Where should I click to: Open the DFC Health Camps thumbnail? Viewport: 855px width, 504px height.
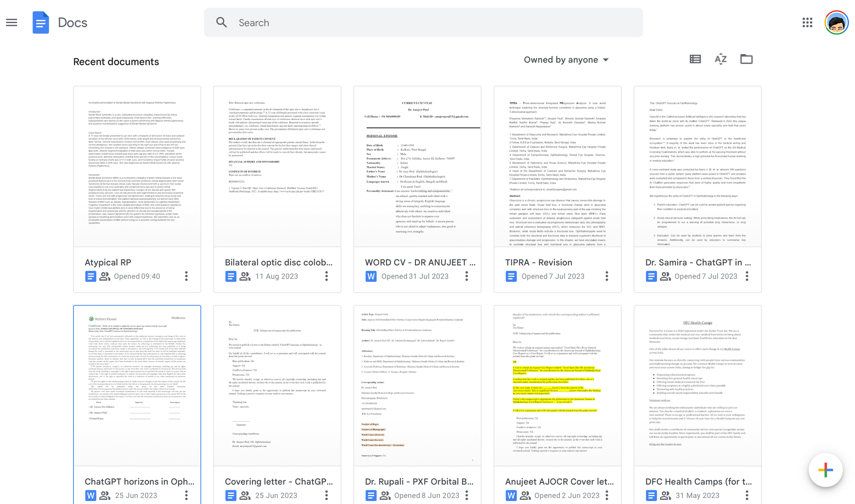(x=697, y=385)
